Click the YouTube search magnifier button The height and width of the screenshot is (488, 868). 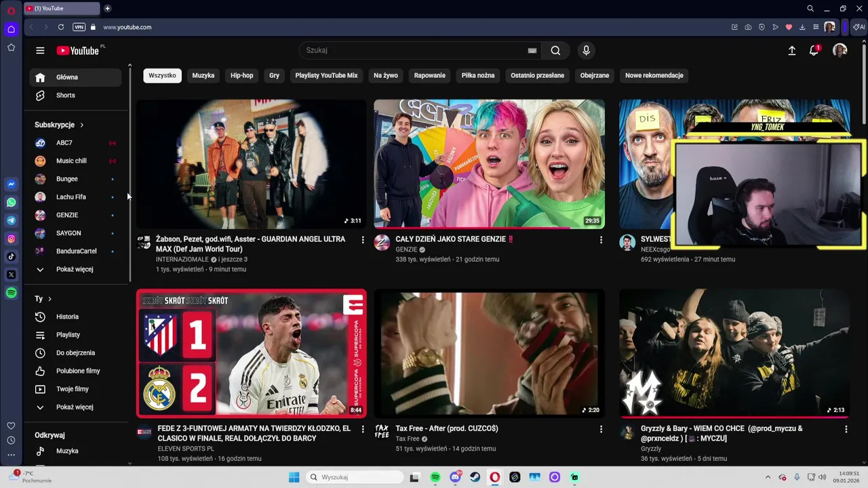pos(555,50)
